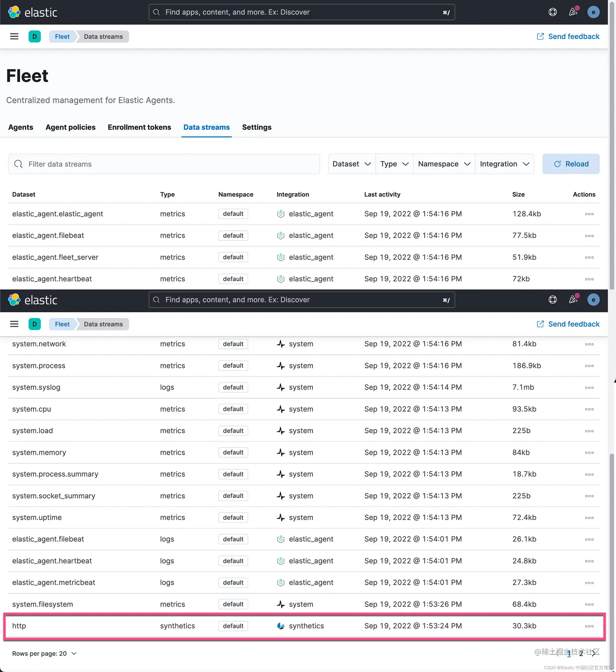
Task: Open user avatar menu in top header
Action: 593,12
